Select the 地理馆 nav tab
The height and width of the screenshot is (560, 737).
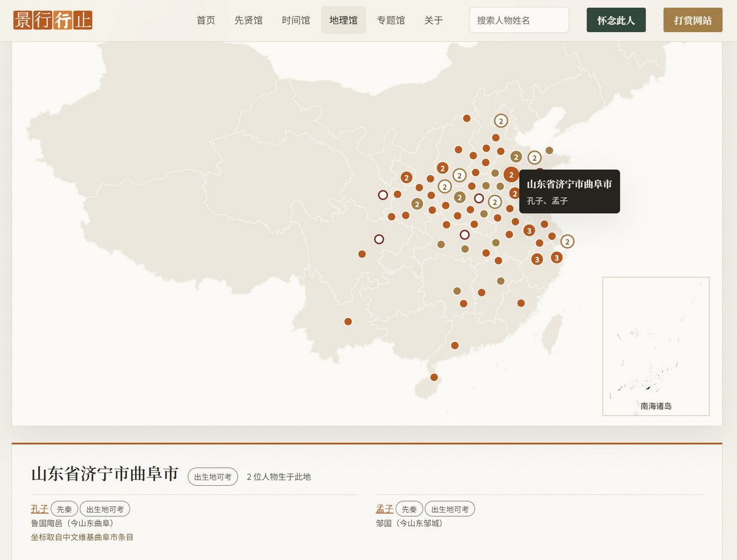(x=343, y=20)
